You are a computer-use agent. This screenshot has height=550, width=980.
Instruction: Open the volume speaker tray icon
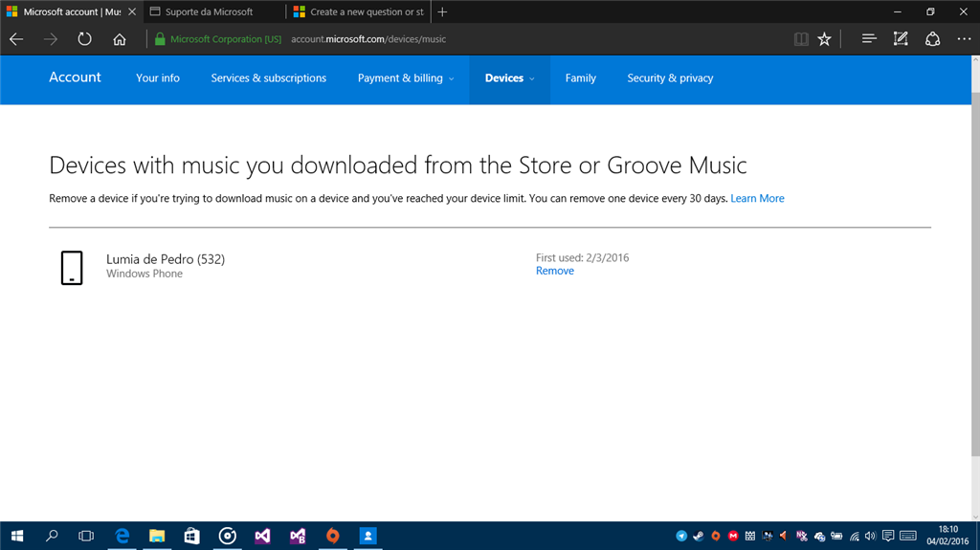pyautogui.click(x=870, y=537)
